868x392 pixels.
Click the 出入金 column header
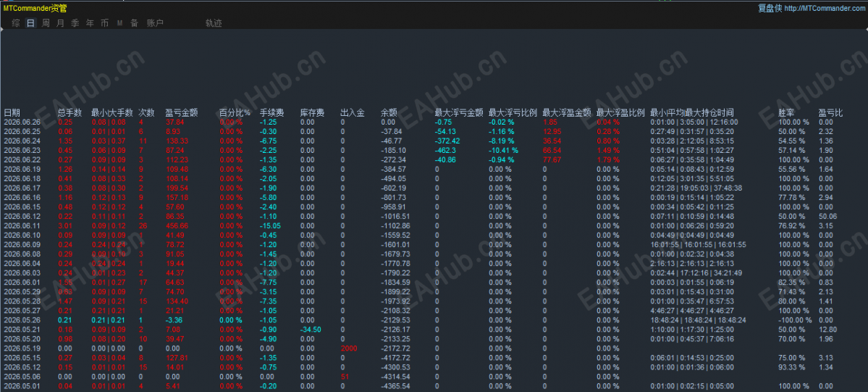pyautogui.click(x=353, y=112)
